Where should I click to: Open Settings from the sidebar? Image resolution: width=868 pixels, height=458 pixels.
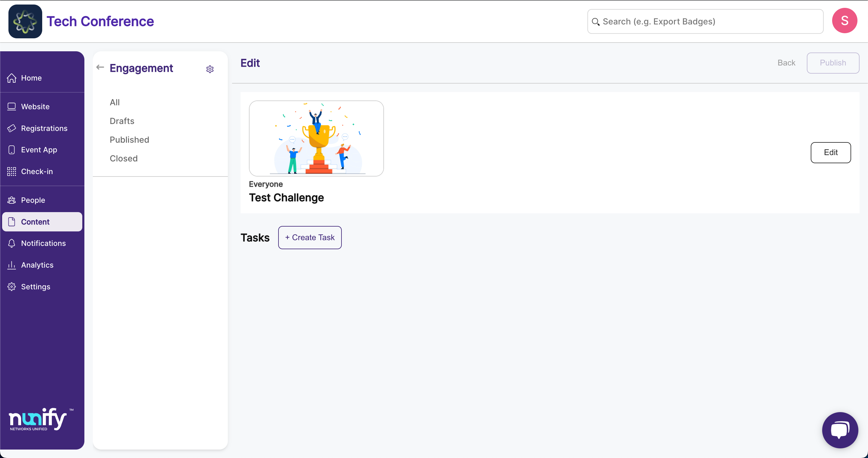coord(35,287)
